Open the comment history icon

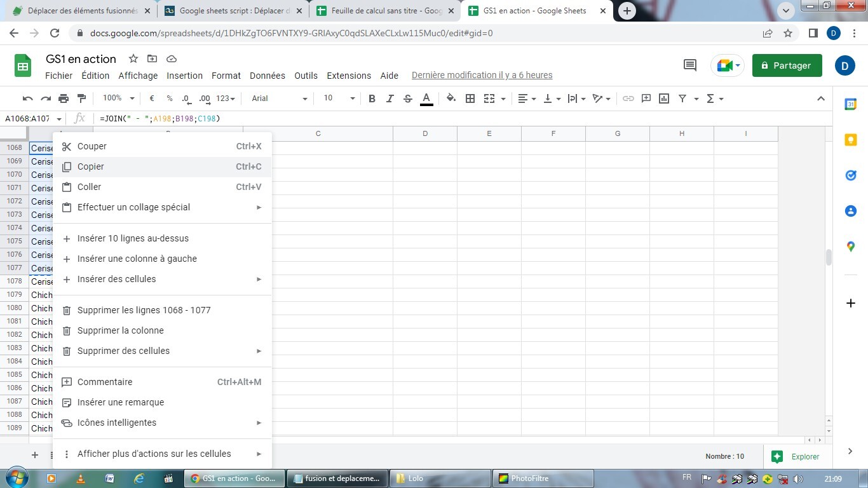coord(689,65)
